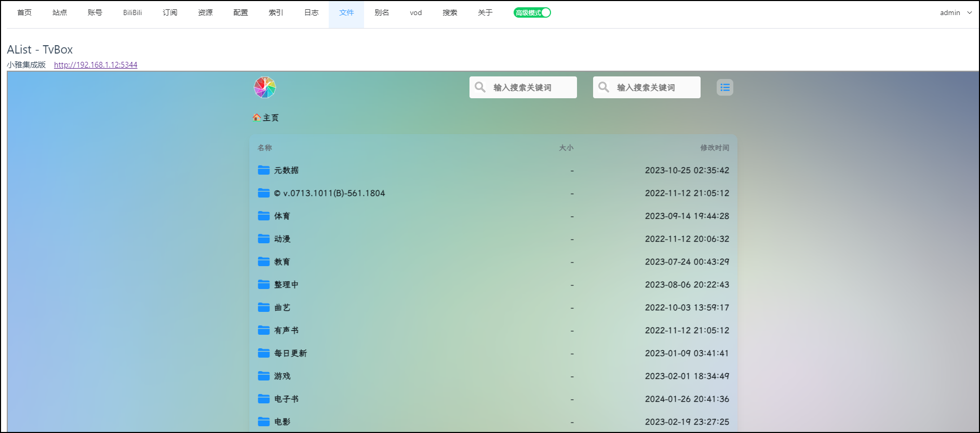Sort by the 修改时间 column header
The height and width of the screenshot is (433, 980).
point(715,148)
